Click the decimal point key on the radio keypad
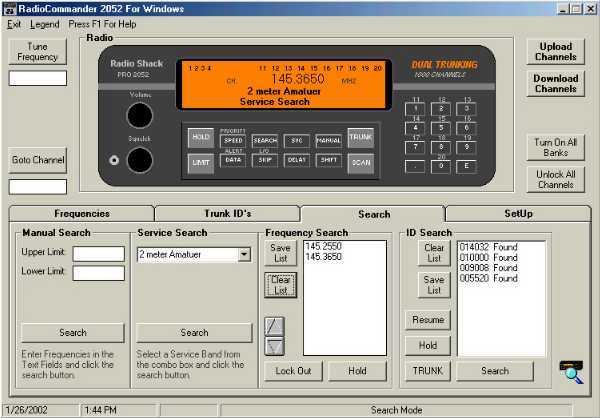 (x=415, y=167)
